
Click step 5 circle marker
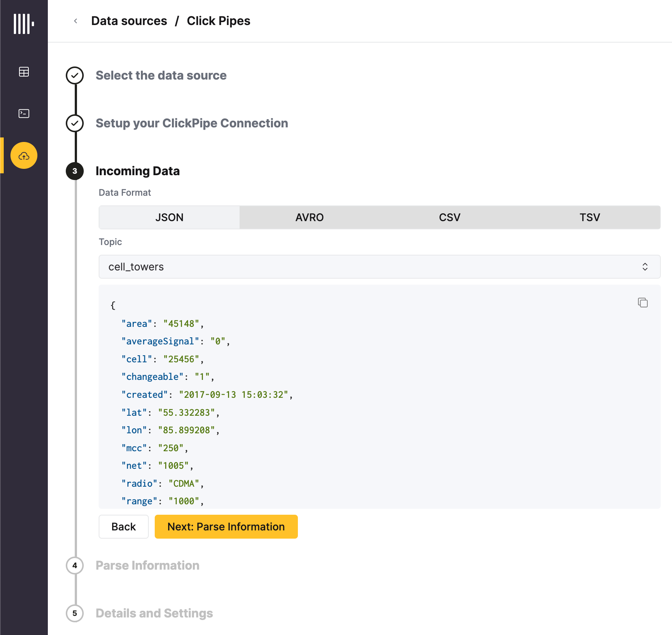(x=75, y=613)
